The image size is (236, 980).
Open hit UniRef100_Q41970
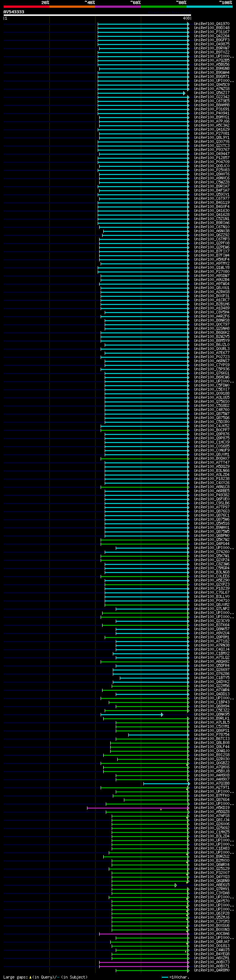coord(212,24)
